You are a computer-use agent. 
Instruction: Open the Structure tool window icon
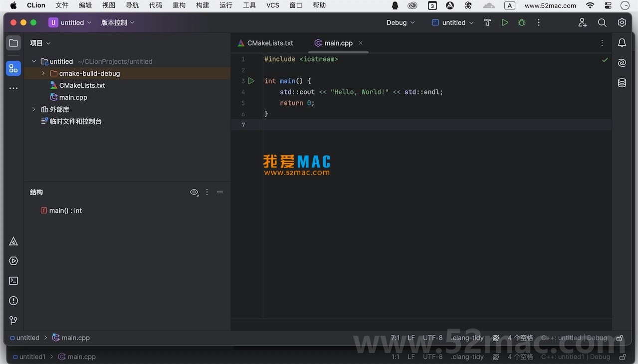click(13, 68)
